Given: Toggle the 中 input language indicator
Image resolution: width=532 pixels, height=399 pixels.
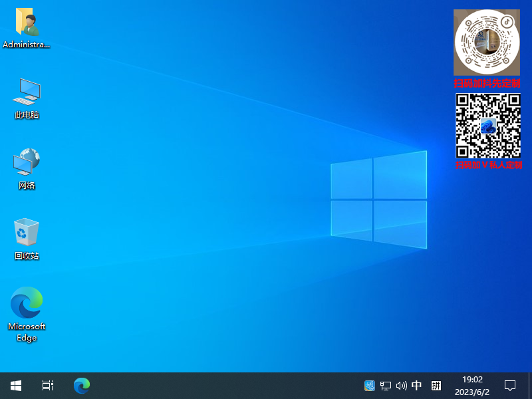Looking at the screenshot, I should click(417, 386).
